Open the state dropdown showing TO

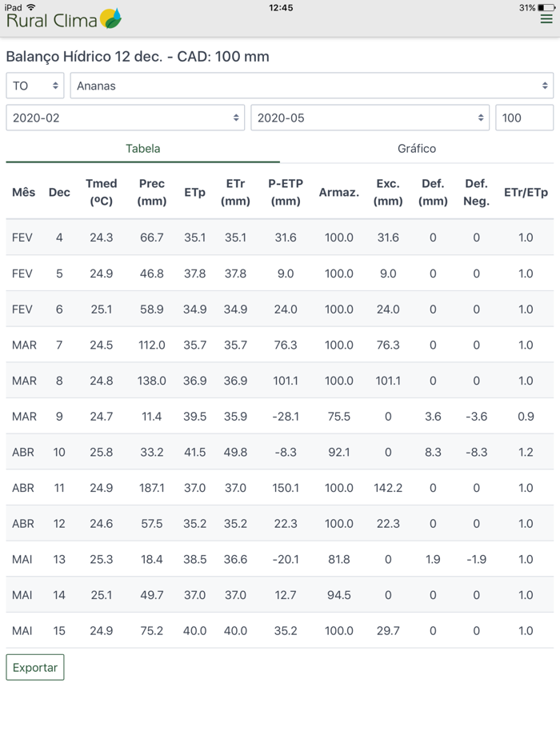[x=35, y=86]
